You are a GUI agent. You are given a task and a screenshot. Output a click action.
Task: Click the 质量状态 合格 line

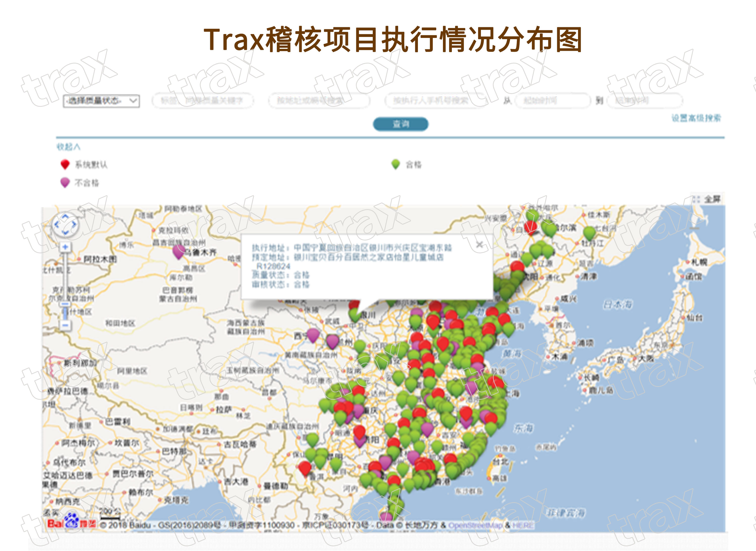[x=280, y=275]
